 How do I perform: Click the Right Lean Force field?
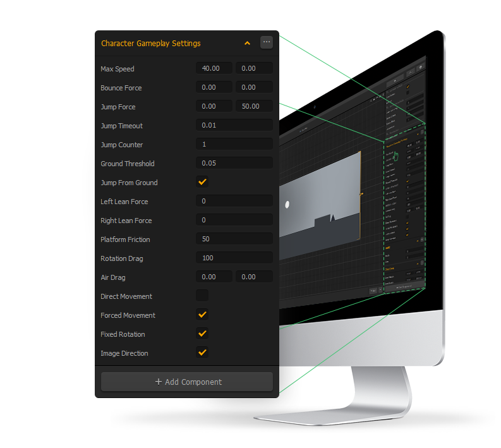234,220
